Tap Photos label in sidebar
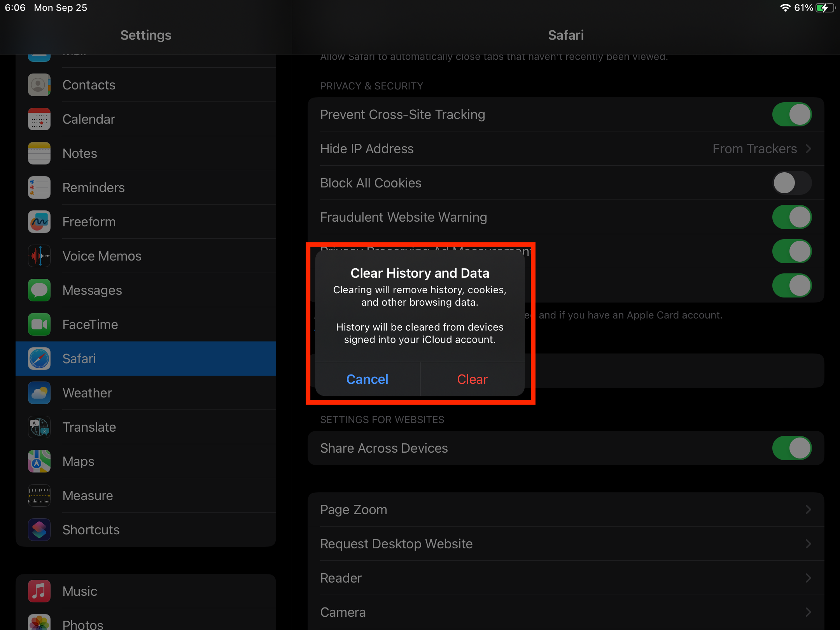The width and height of the screenshot is (840, 630). 83,625
